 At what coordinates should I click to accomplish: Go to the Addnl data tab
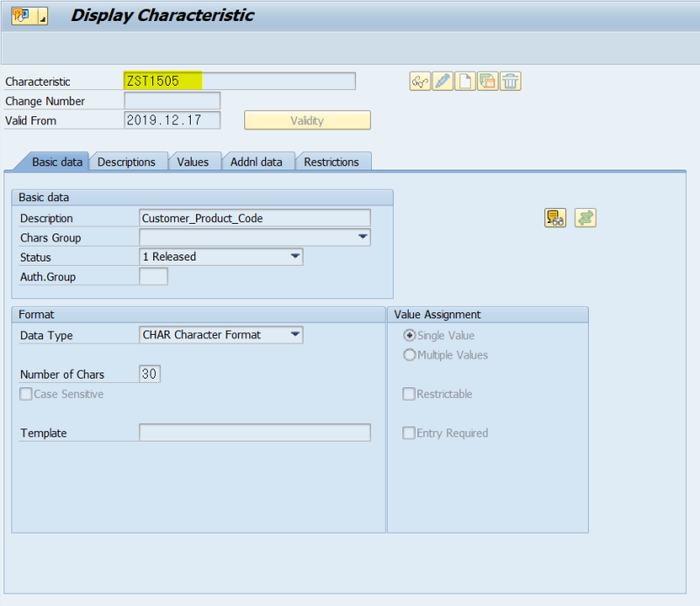coord(256,162)
